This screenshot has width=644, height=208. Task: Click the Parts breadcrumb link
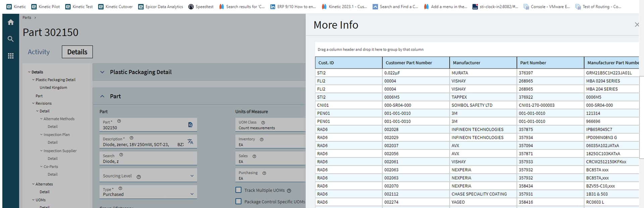click(x=27, y=17)
